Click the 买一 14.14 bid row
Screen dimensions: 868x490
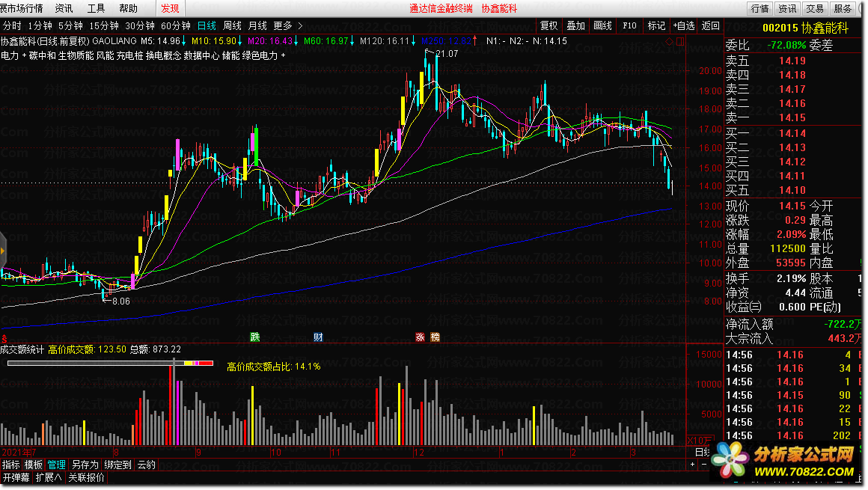click(x=794, y=133)
